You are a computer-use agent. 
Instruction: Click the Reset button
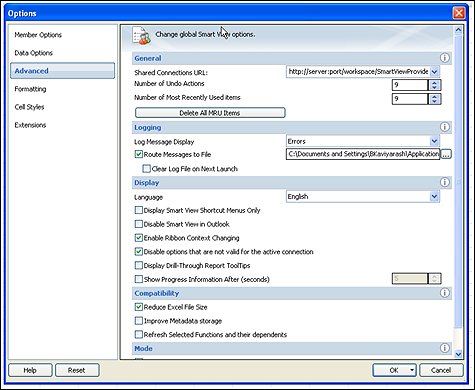pyautogui.click(x=77, y=370)
